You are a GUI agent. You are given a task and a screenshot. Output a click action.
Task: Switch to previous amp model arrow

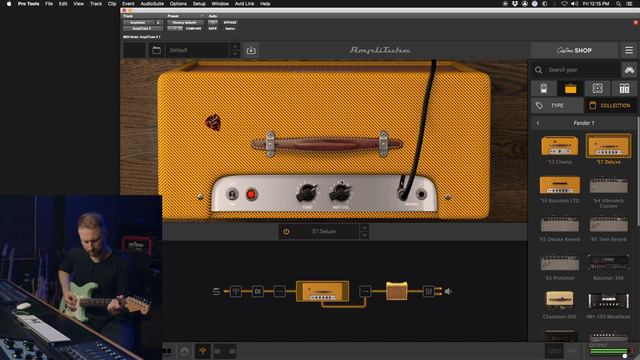(364, 228)
